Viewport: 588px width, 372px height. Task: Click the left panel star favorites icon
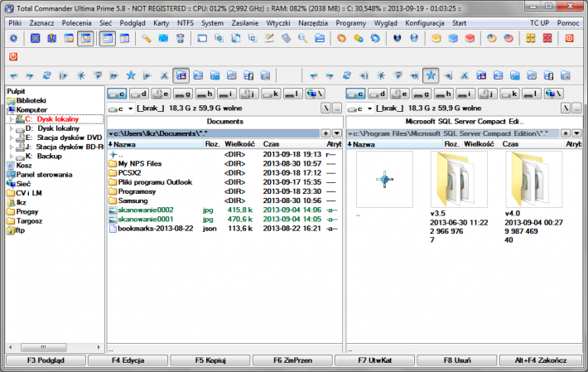pyautogui.click(x=131, y=75)
